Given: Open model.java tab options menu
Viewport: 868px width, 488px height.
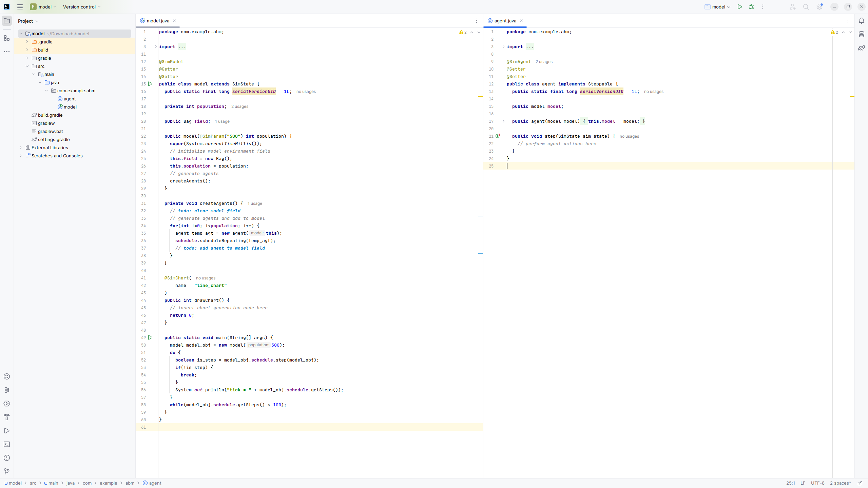Looking at the screenshot, I should pyautogui.click(x=477, y=21).
